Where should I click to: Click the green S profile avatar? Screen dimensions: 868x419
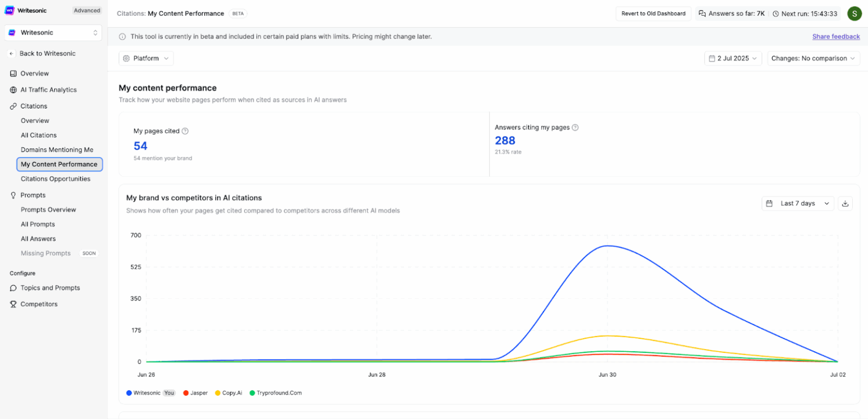click(854, 13)
